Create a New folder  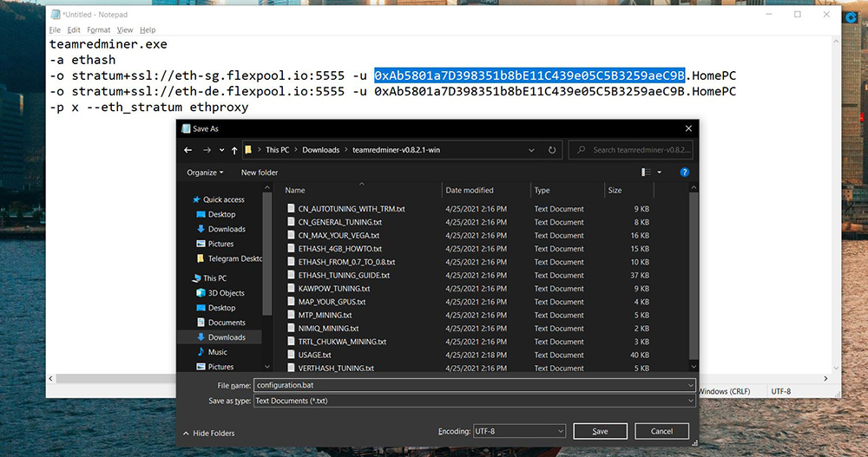[x=259, y=173]
